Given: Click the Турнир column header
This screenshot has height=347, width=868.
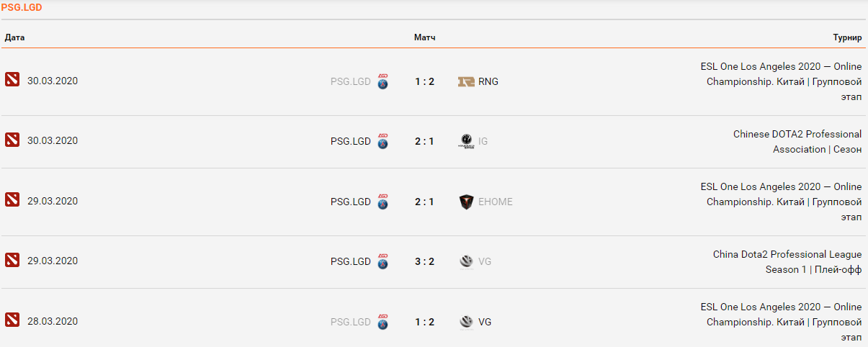Looking at the screenshot, I should pos(847,37).
